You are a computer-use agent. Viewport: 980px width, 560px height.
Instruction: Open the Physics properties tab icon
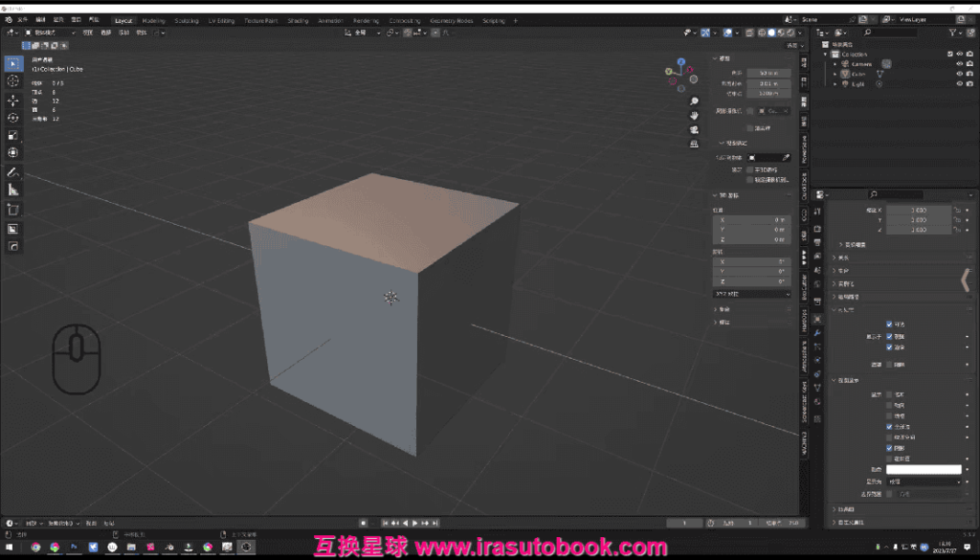(x=817, y=360)
